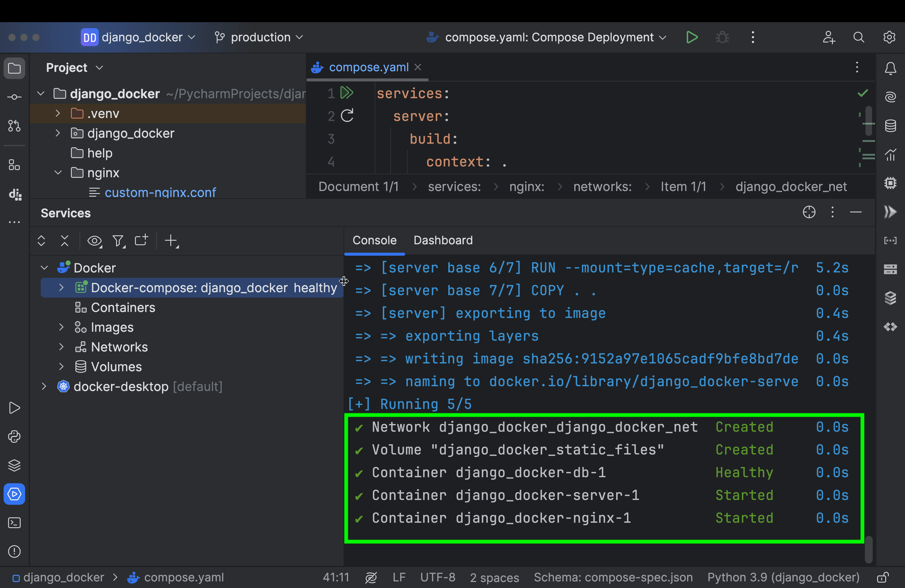The width and height of the screenshot is (905, 588).
Task: Open custom-nginx.conf file
Action: tap(160, 193)
